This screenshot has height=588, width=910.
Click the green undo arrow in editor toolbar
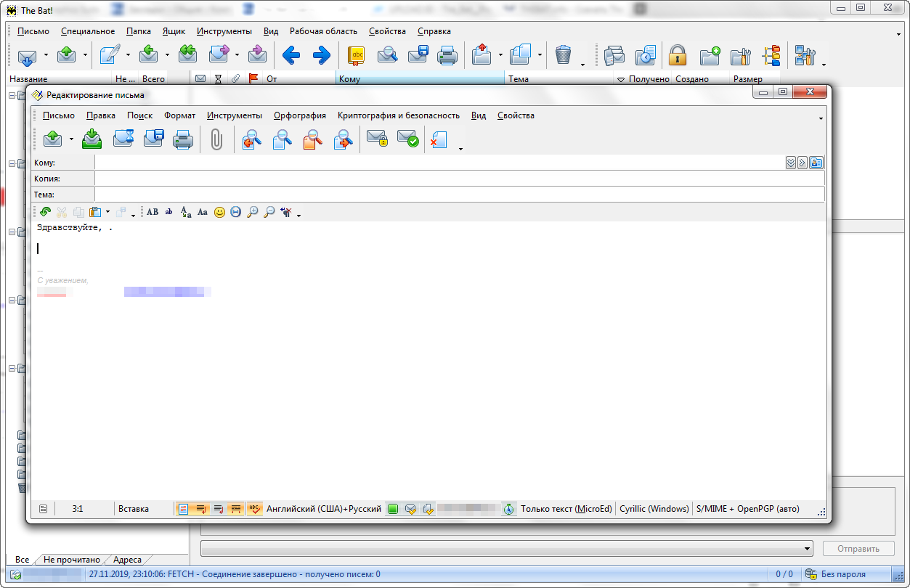(x=45, y=212)
